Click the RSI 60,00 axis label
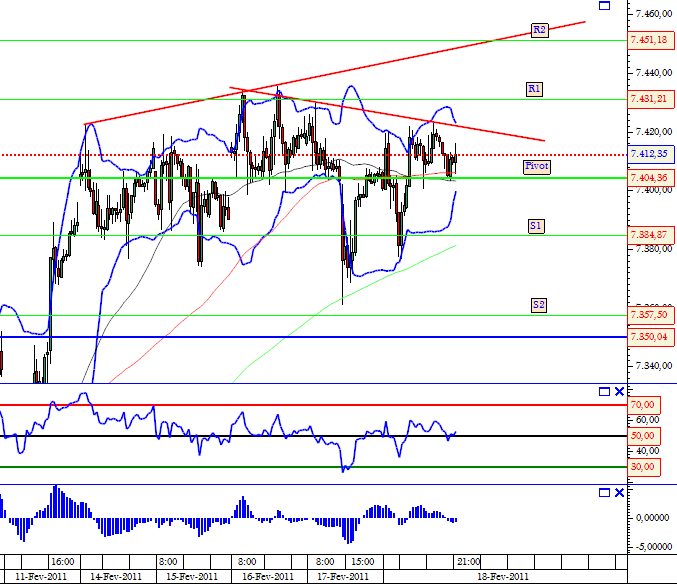This screenshot has width=677, height=584. click(x=648, y=420)
